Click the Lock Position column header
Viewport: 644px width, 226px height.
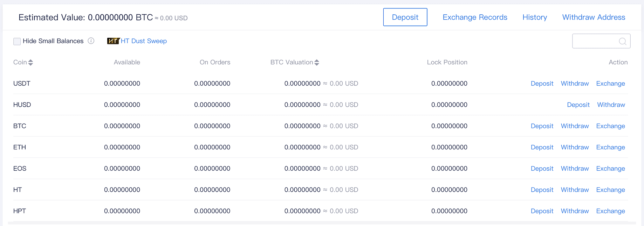(447, 62)
